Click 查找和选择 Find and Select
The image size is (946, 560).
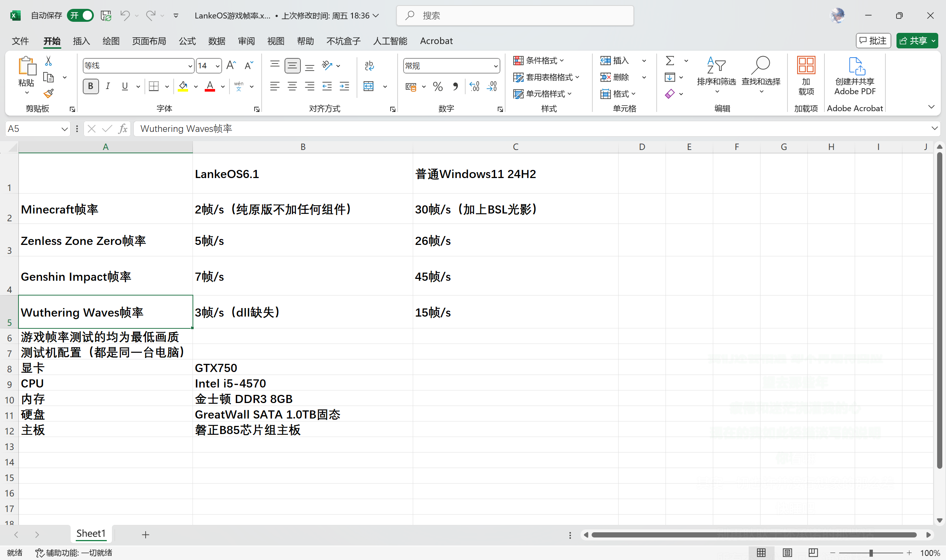(x=760, y=75)
